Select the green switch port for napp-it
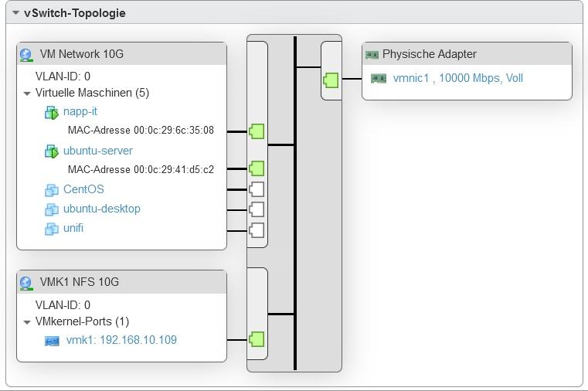Viewport: 588px width, 391px height. click(257, 131)
